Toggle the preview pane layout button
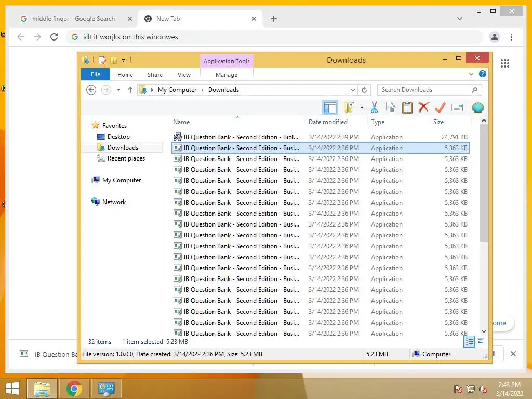The width and height of the screenshot is (532, 399). tap(330, 108)
